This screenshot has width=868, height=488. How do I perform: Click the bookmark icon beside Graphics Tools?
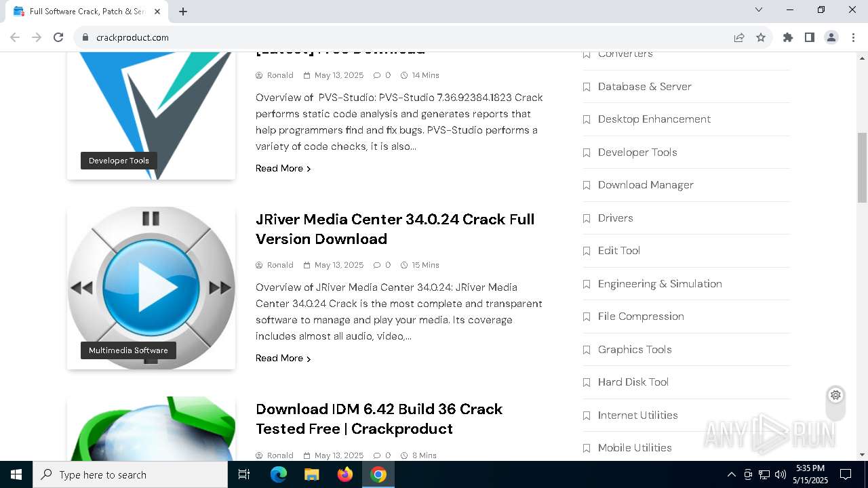(587, 350)
